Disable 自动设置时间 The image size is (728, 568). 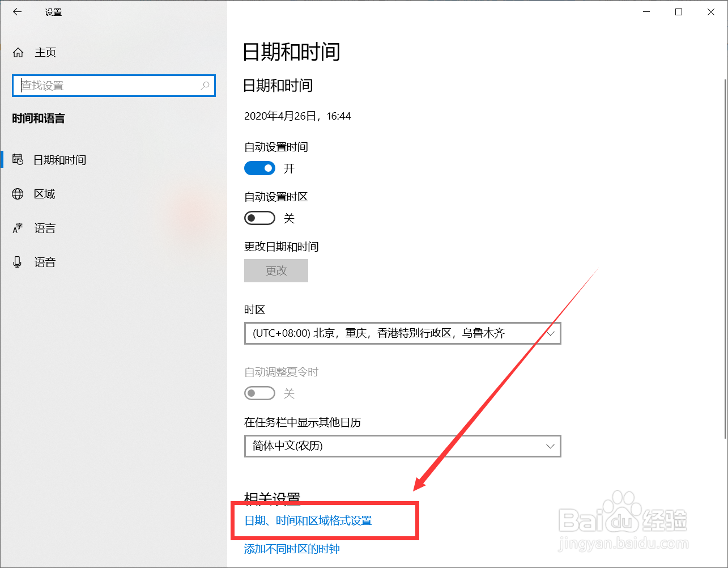pyautogui.click(x=259, y=168)
